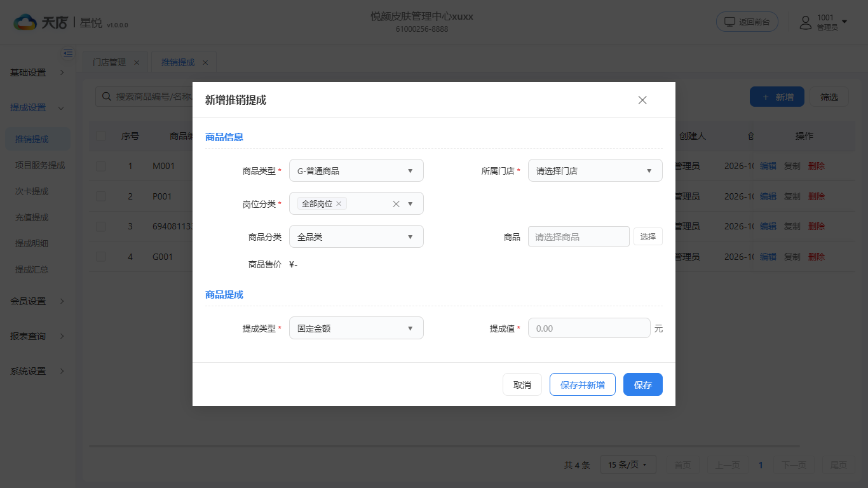Tick the select-all checkbox in table header
Viewport: 868px width, 488px height.
click(101, 136)
